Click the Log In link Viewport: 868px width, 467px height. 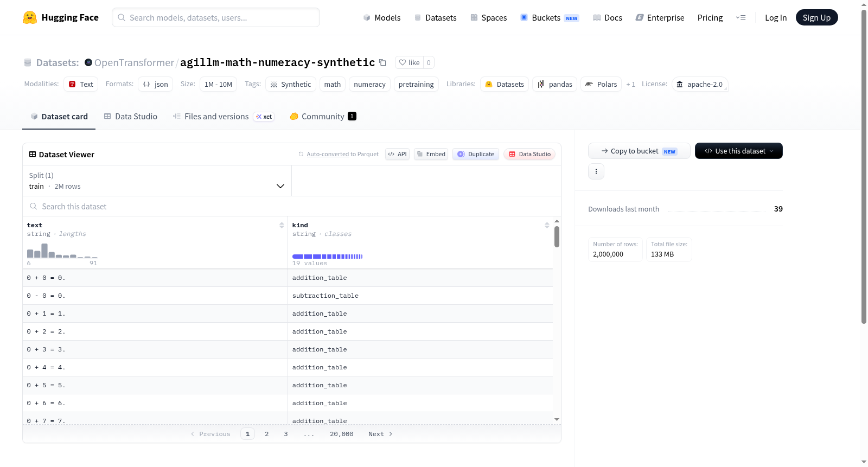776,17
